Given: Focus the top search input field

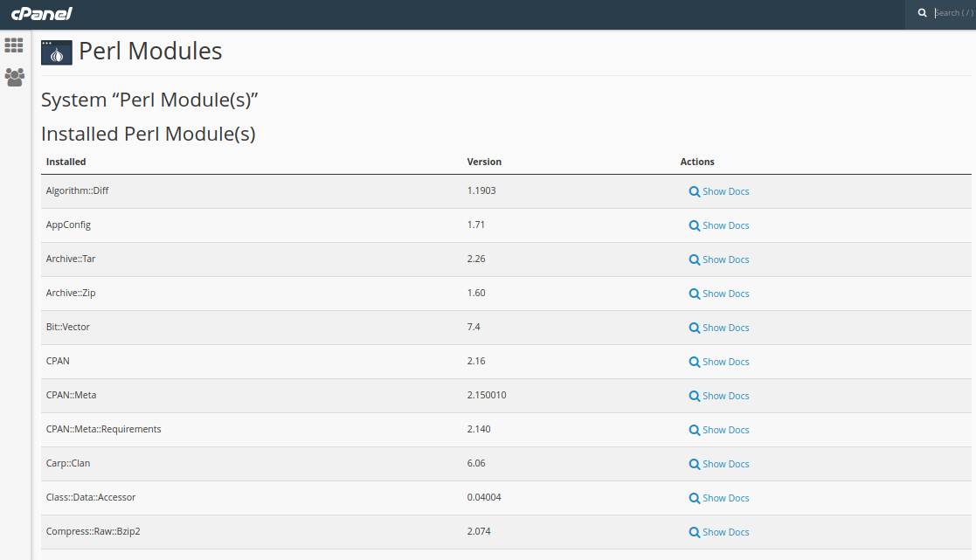Looking at the screenshot, I should pos(951,13).
